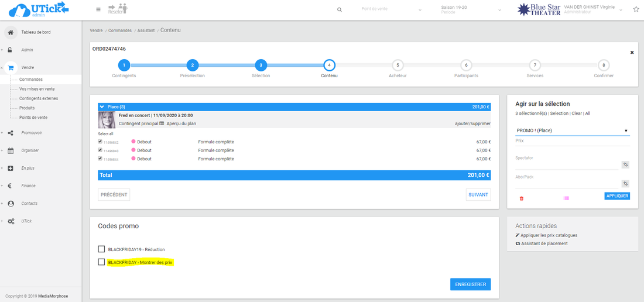644x302 pixels.
Task: Uncheck the ticket 11496842 checkbox
Action: [101, 142]
